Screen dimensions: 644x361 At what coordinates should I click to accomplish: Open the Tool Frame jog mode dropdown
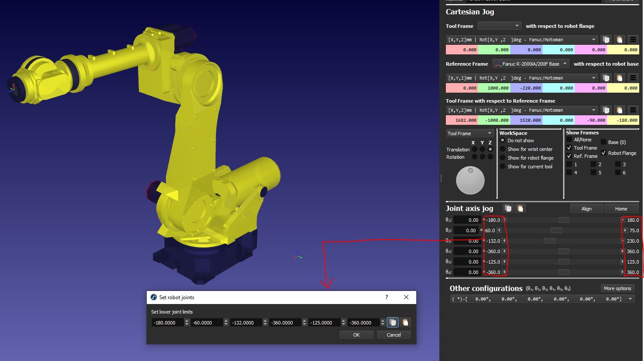point(469,134)
